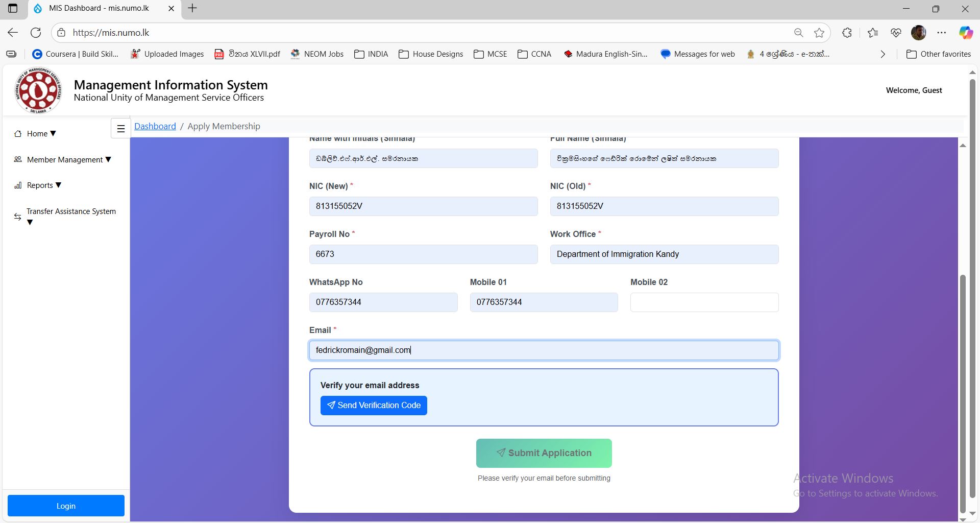Click the Login button in sidebar

tap(66, 506)
